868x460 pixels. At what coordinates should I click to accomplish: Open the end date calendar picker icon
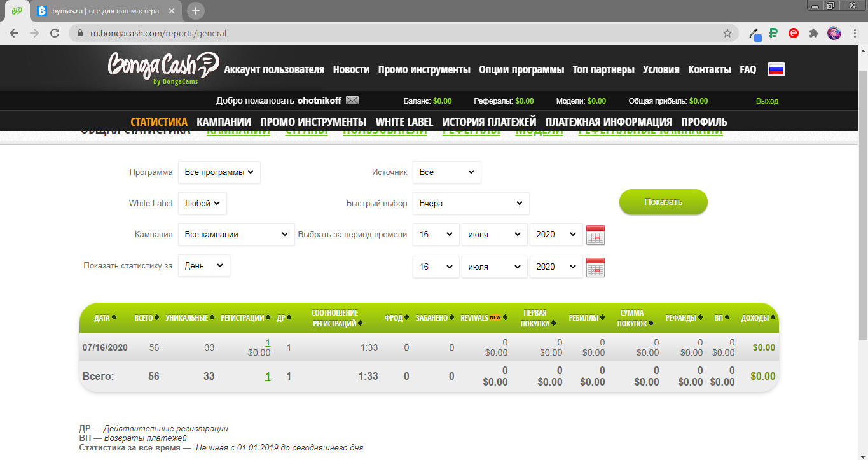595,267
